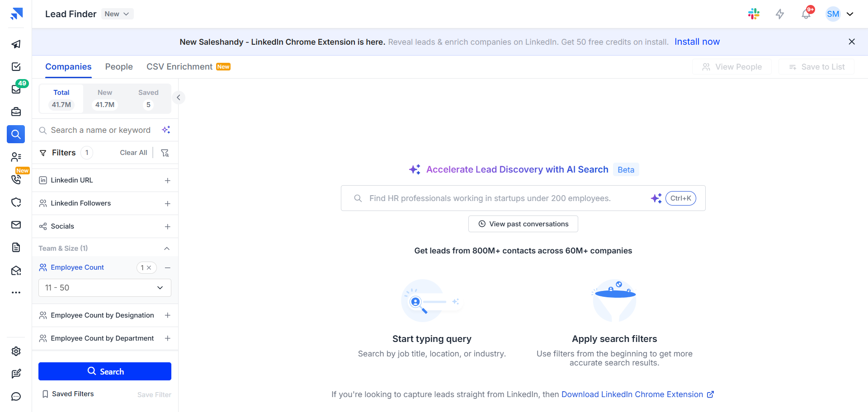Open the briefcase icon in sidebar
The height and width of the screenshot is (412, 868).
tap(16, 112)
